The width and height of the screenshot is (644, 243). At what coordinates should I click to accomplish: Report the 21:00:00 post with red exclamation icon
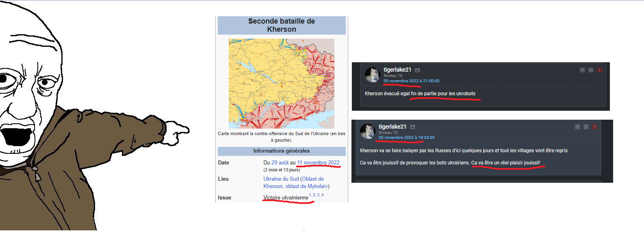pos(599,70)
